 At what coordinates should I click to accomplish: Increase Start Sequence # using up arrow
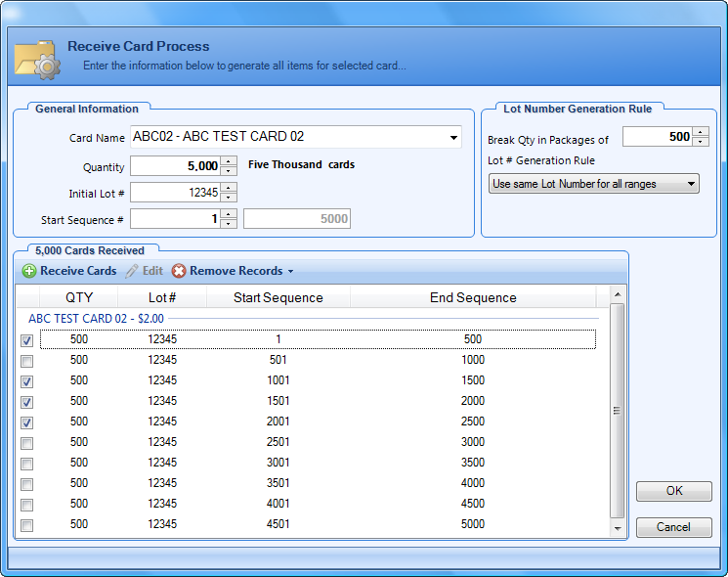pyautogui.click(x=229, y=213)
